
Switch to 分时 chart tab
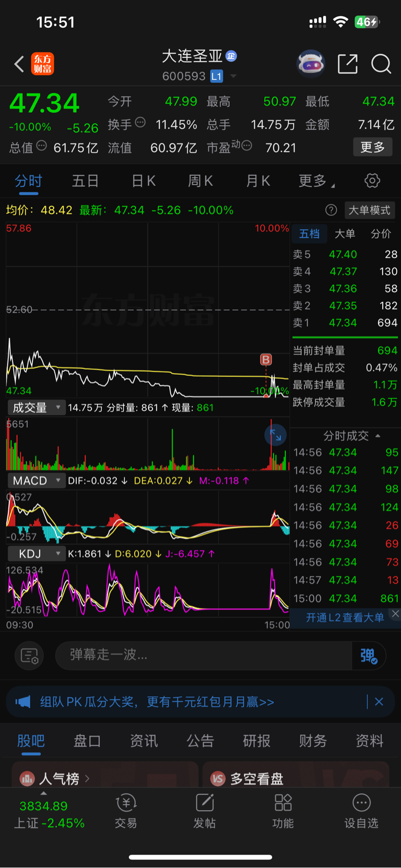point(29,181)
